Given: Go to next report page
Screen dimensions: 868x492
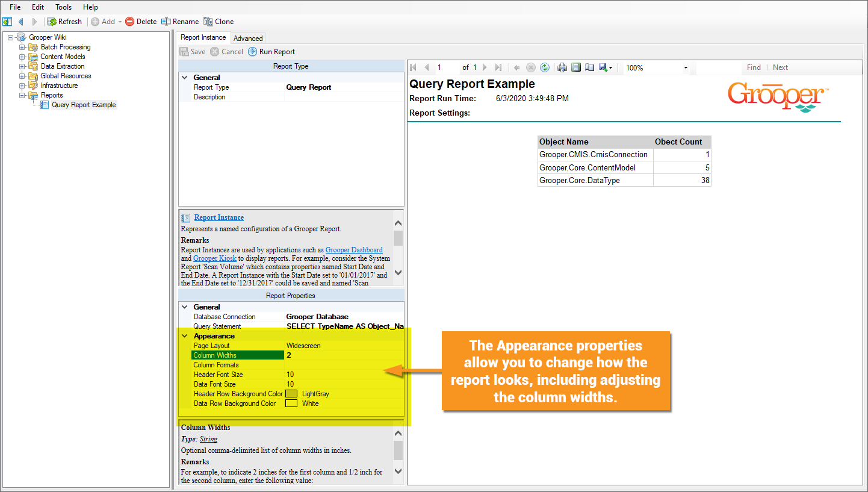Looking at the screenshot, I should click(485, 67).
